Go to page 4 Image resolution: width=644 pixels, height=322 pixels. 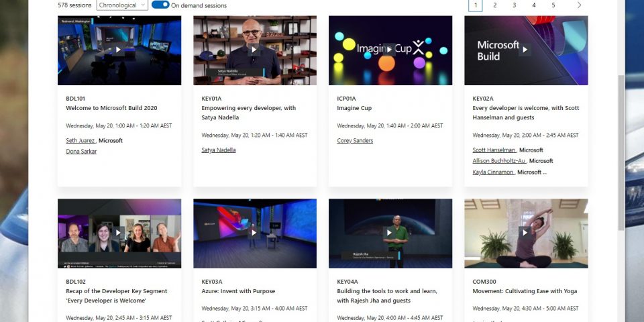[x=533, y=5]
